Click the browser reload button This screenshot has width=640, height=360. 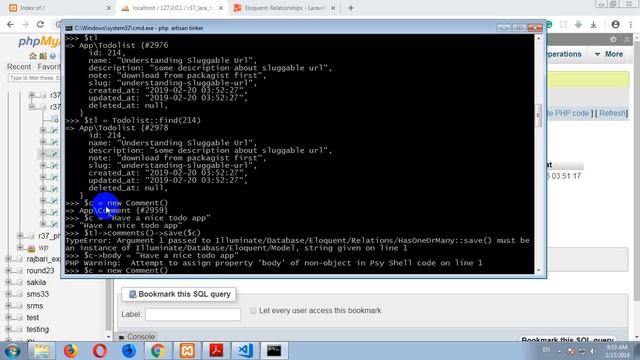click(40, 24)
